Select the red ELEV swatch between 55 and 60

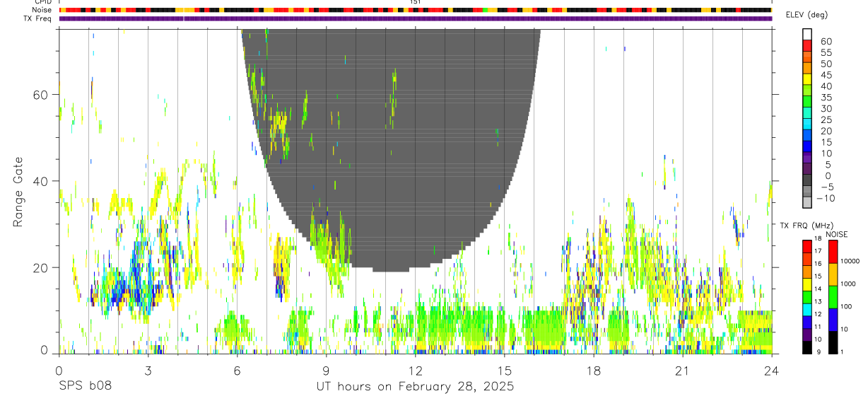point(807,47)
